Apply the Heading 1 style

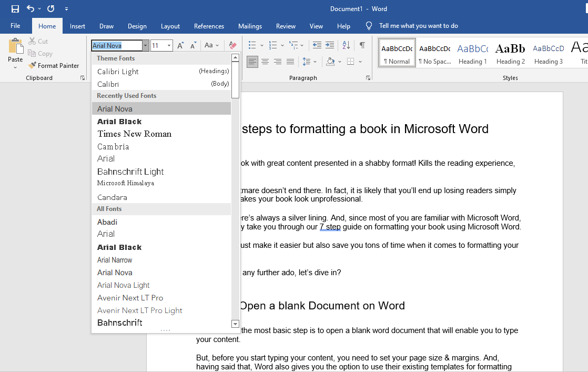tap(472, 53)
